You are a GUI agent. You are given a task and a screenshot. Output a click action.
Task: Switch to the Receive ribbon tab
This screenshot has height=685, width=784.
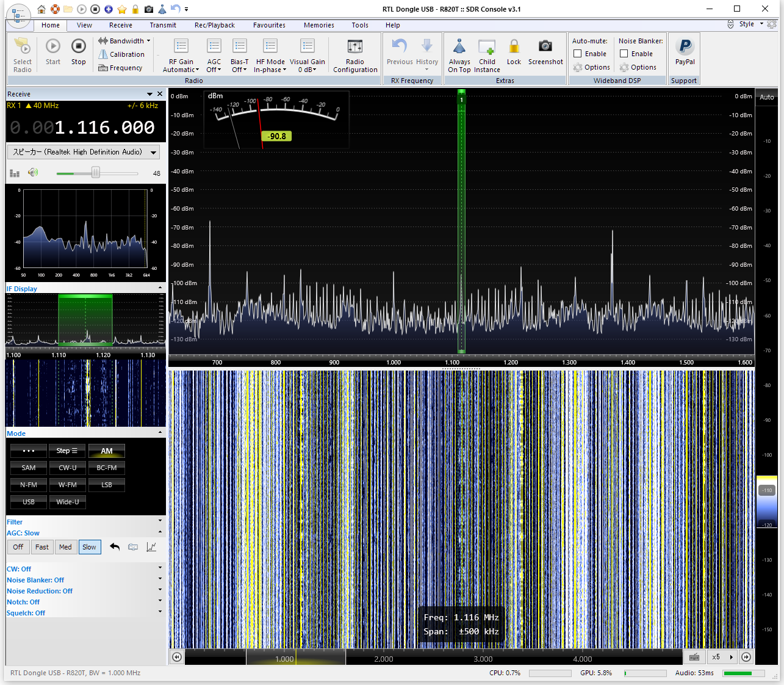click(121, 25)
